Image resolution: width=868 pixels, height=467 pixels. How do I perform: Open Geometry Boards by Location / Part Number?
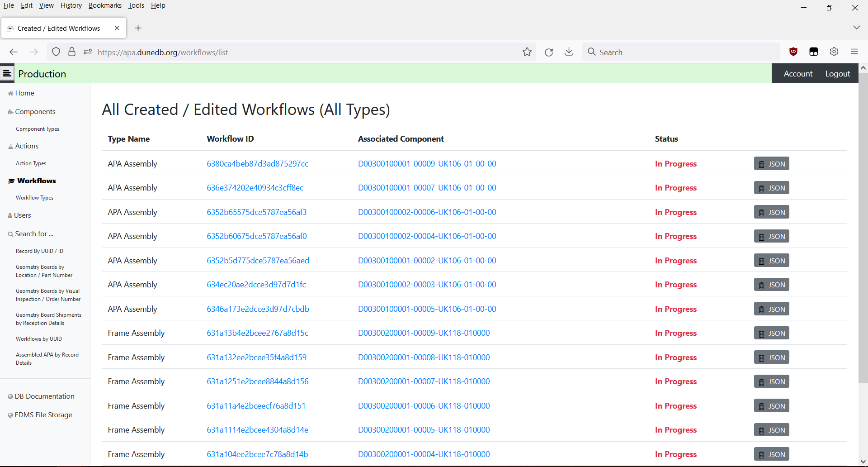point(44,271)
